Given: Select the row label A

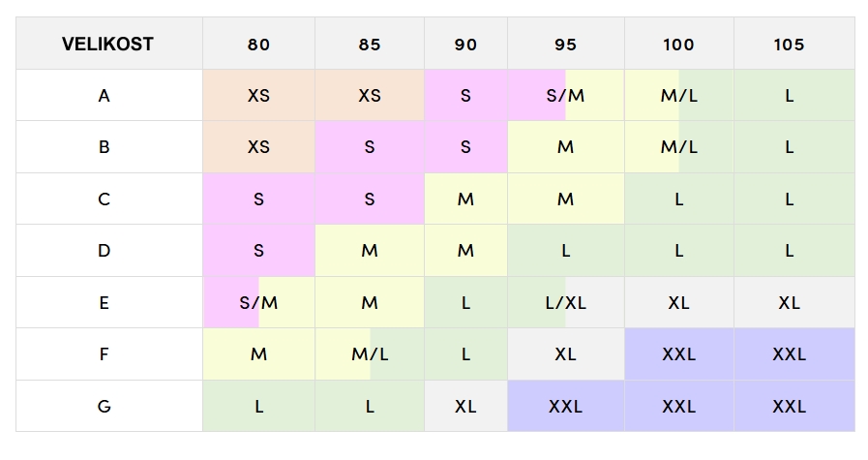Looking at the screenshot, I should 105,96.
